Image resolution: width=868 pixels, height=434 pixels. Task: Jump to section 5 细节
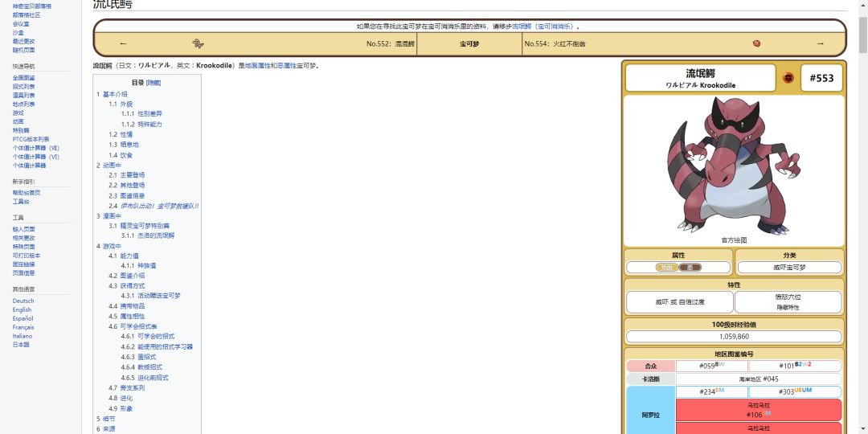click(106, 419)
